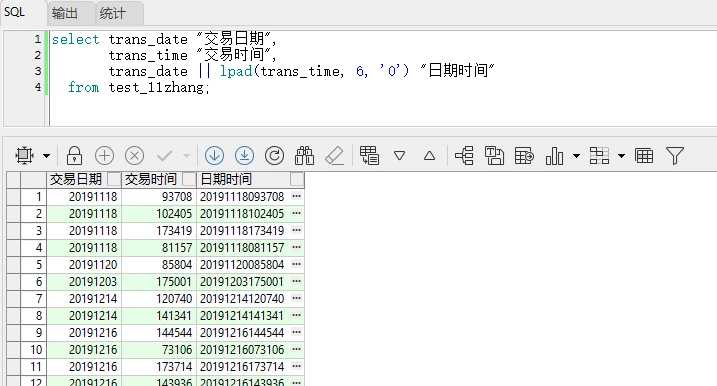The image size is (717, 386).
Task: Click the pivot layout grid icon
Action: coord(599,155)
